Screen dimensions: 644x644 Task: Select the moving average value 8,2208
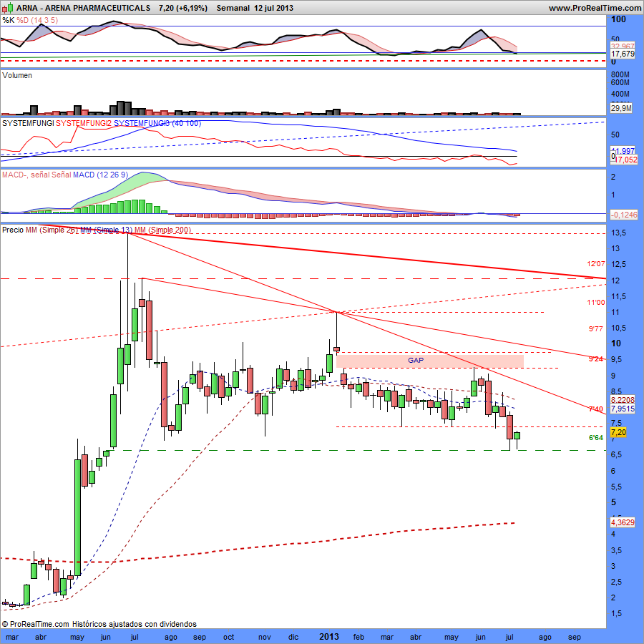tap(623, 400)
